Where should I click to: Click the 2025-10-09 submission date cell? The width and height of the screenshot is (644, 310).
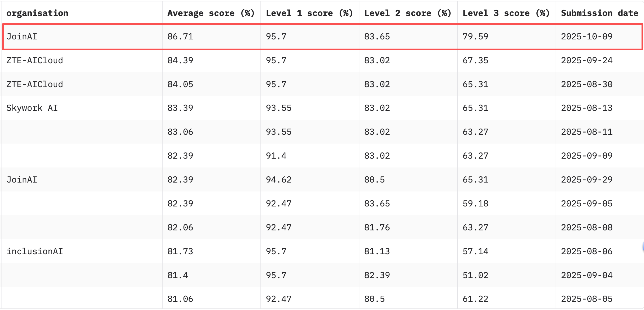[586, 37]
